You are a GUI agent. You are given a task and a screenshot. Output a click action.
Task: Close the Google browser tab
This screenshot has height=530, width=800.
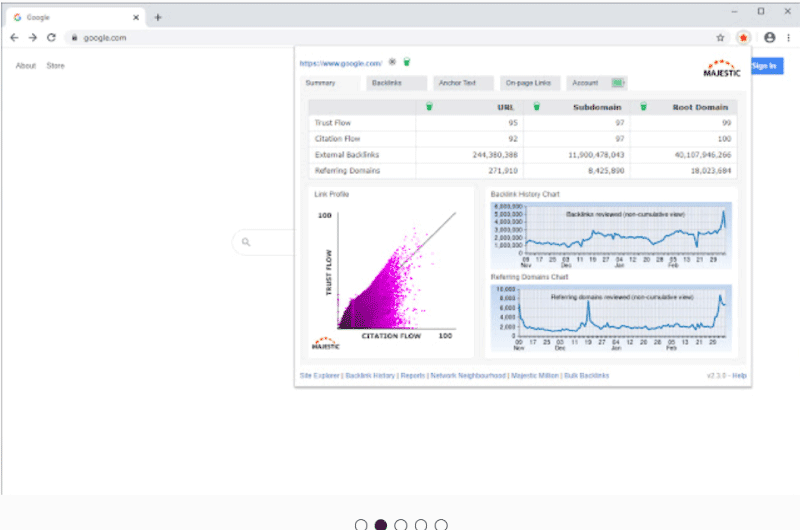[136, 17]
